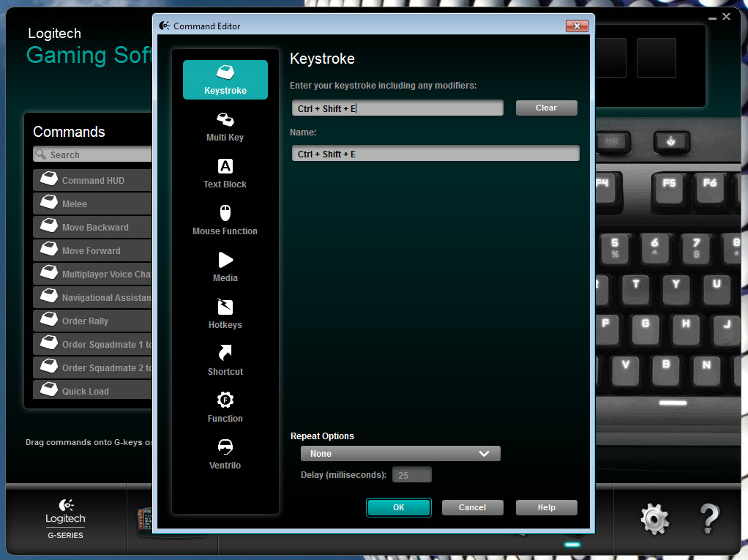Screen dimensions: 748x560
Task: Open the Text Block command type
Action: point(225,173)
